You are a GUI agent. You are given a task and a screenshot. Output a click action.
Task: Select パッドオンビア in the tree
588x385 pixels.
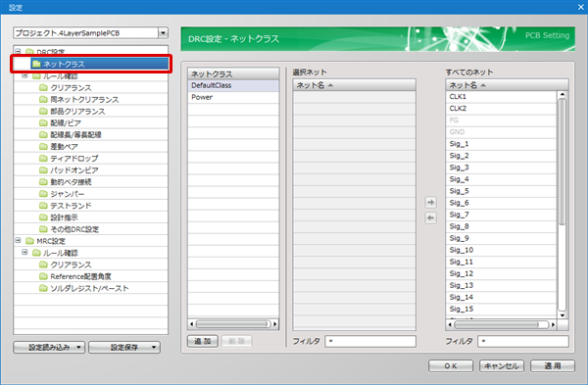pos(74,170)
